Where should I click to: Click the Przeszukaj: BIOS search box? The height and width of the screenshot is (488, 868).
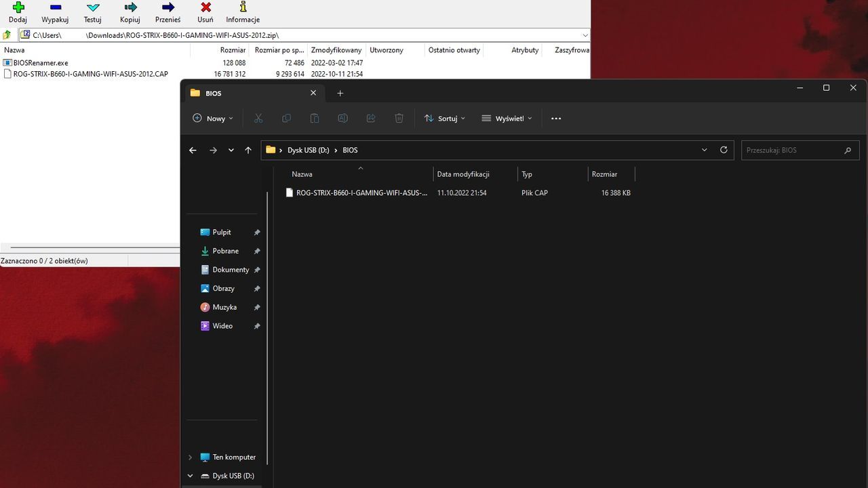pos(800,150)
